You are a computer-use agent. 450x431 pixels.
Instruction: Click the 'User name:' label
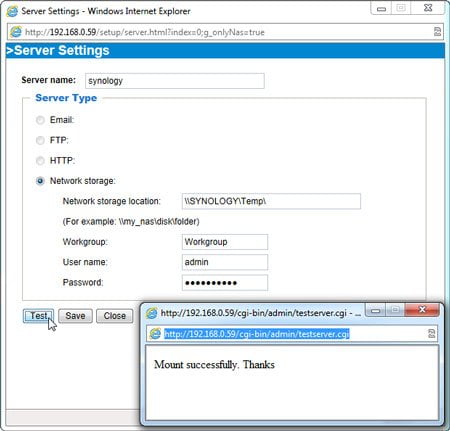(x=85, y=262)
